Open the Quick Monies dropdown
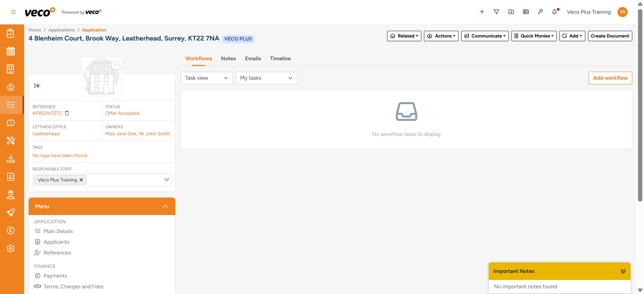This screenshot has width=644, height=294. pos(534,36)
